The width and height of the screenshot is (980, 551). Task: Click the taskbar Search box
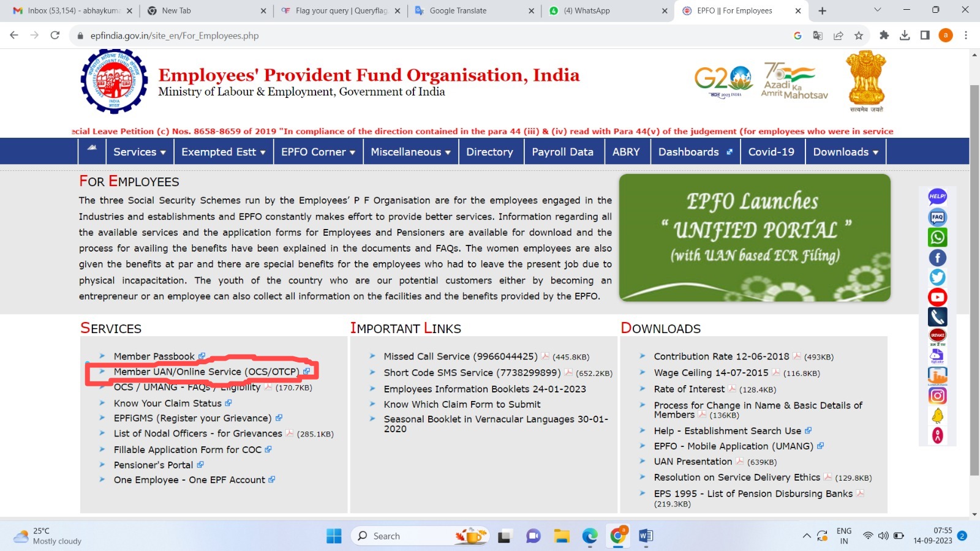pos(420,536)
